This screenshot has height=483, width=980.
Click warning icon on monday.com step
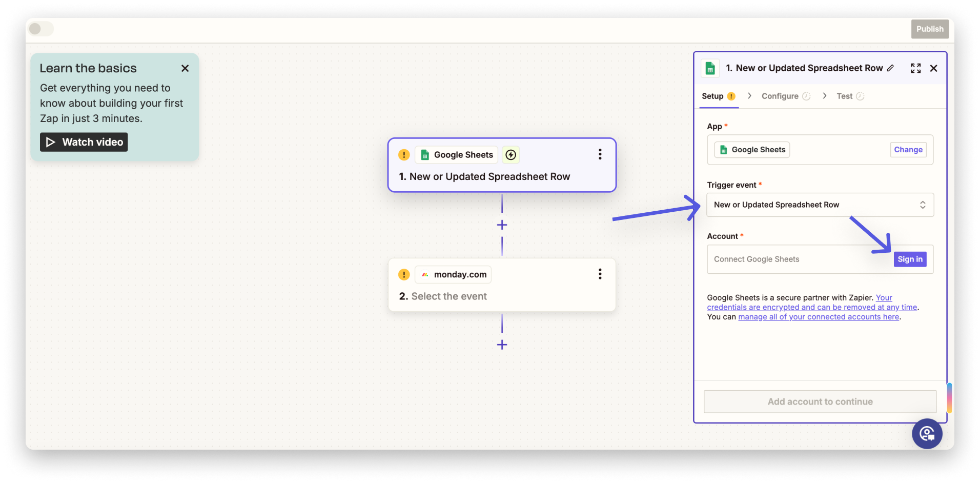tap(404, 275)
